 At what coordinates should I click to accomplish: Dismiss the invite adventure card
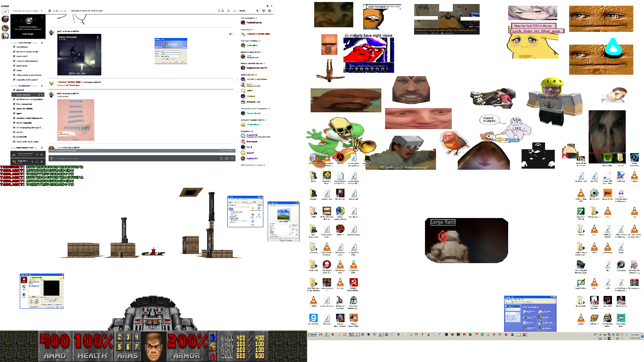tap(42, 17)
